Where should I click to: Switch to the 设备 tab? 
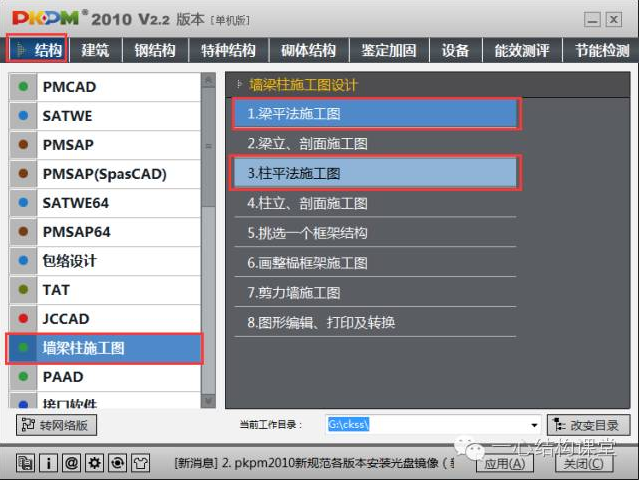coord(455,50)
